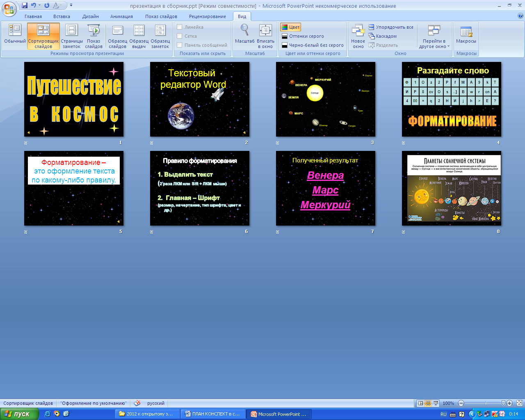Open the Анимация tab
Image resolution: width=525 pixels, height=420 pixels.
pyautogui.click(x=121, y=16)
